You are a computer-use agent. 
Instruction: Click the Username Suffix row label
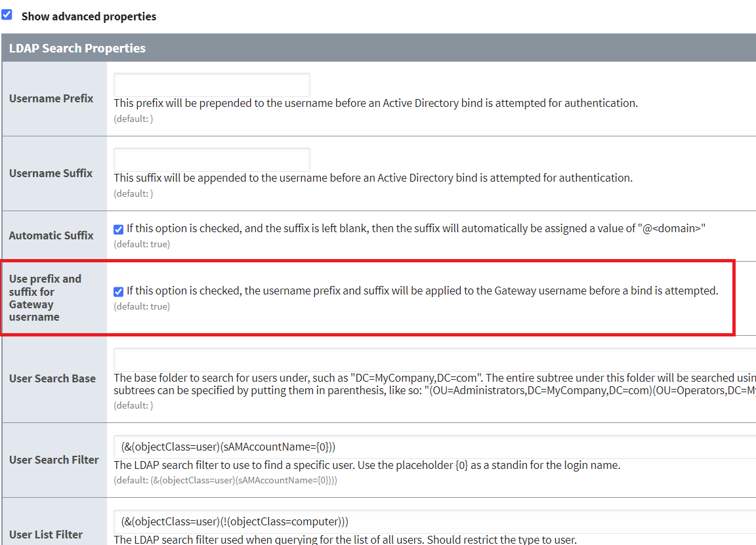click(x=51, y=173)
